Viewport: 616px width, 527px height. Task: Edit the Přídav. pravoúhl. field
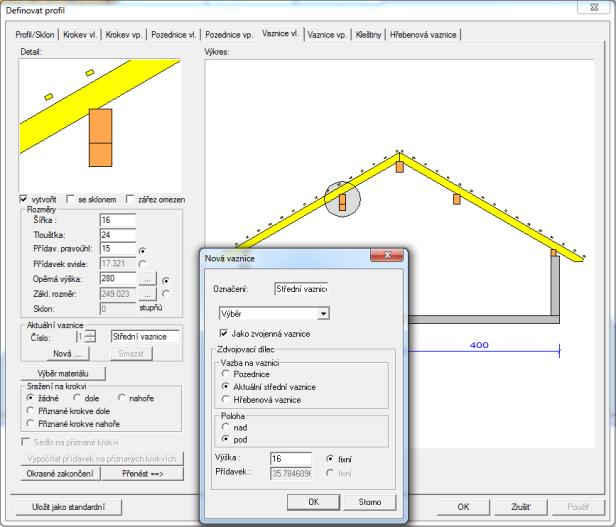(x=118, y=249)
